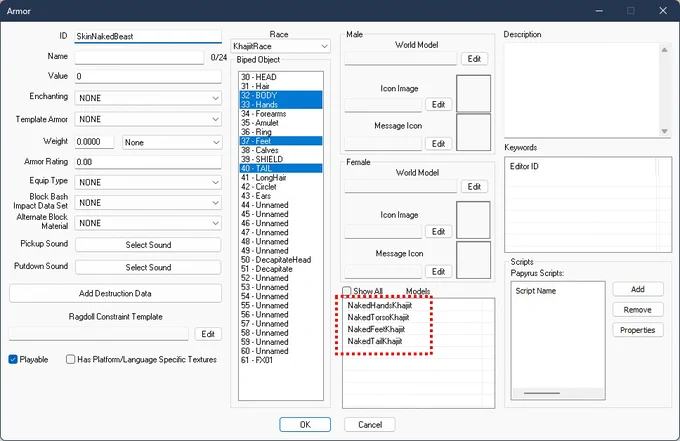
Task: Expand the Template Armor dropdown
Action: point(148,119)
